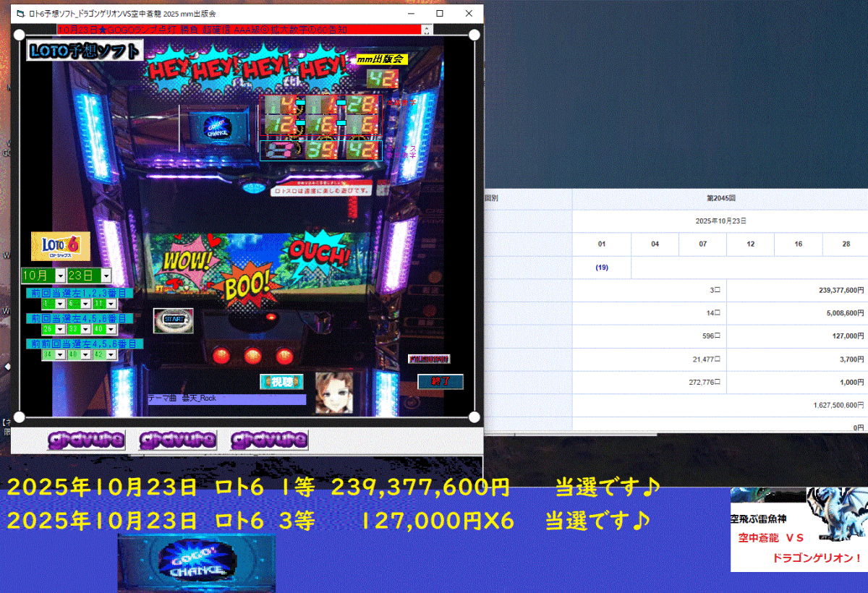Click the first purple gravure button
The height and width of the screenshot is (593, 868).
click(x=86, y=439)
